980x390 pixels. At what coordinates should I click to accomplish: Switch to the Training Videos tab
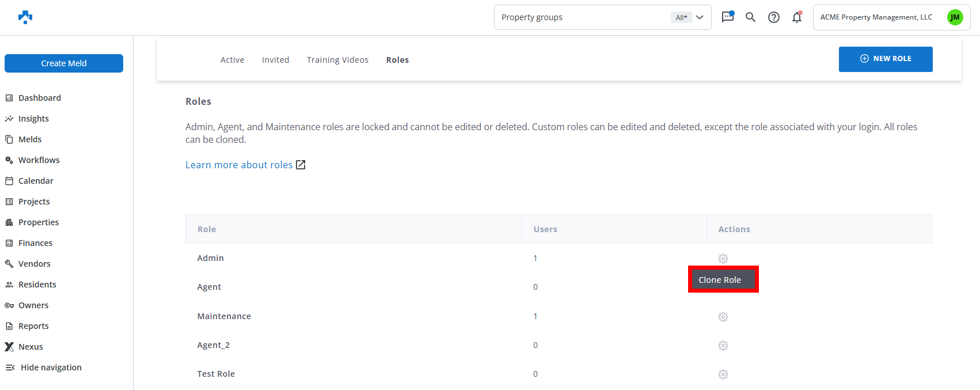(x=337, y=60)
